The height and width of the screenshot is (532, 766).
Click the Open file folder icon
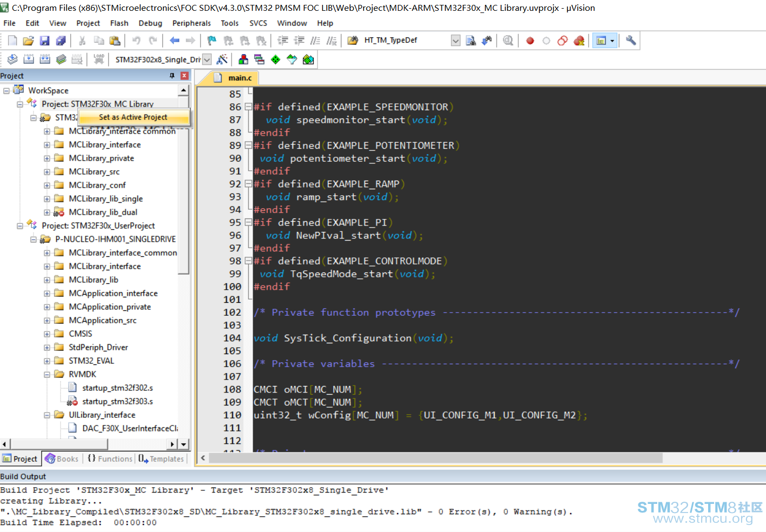coord(29,41)
